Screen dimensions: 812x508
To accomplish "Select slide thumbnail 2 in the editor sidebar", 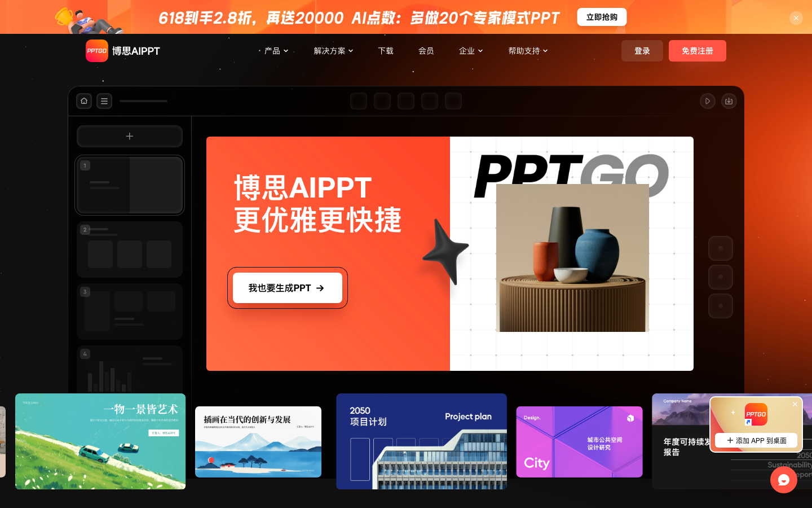I will coord(130,249).
